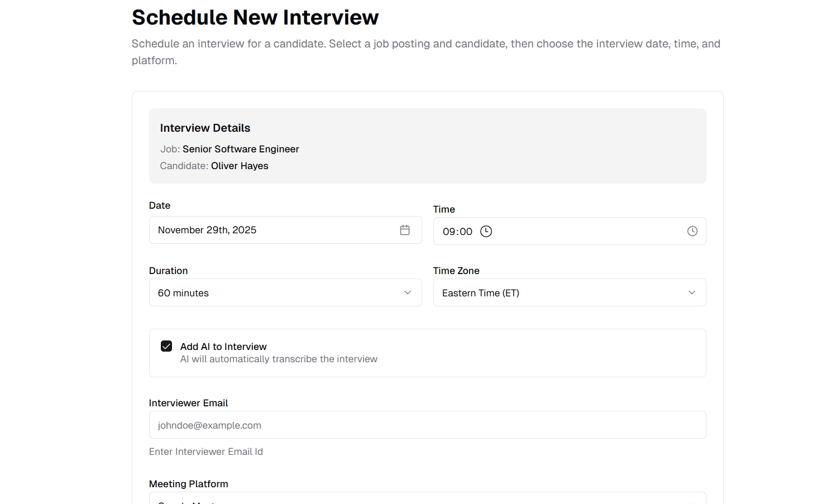
Task: Expand the Time Zone list via its chevron
Action: coord(692,292)
